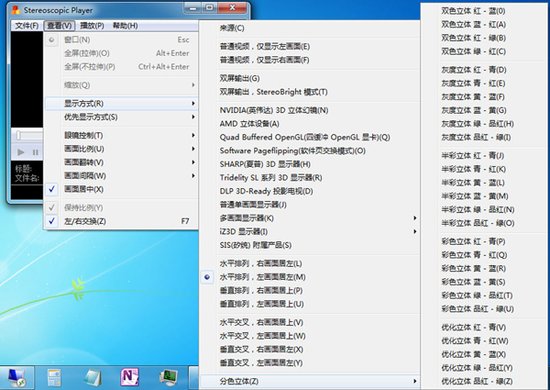
Task: Choose 双屏输出，StereoBright 模式(T)
Action: click(310, 92)
